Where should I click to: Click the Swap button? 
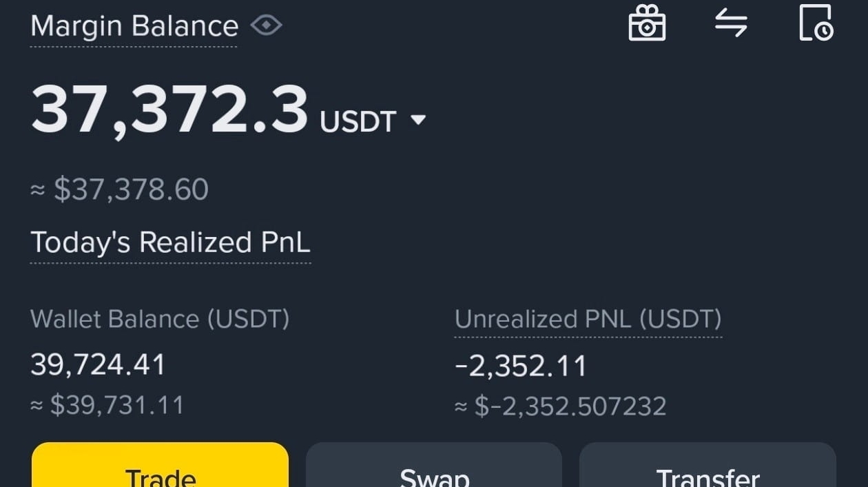click(x=434, y=465)
